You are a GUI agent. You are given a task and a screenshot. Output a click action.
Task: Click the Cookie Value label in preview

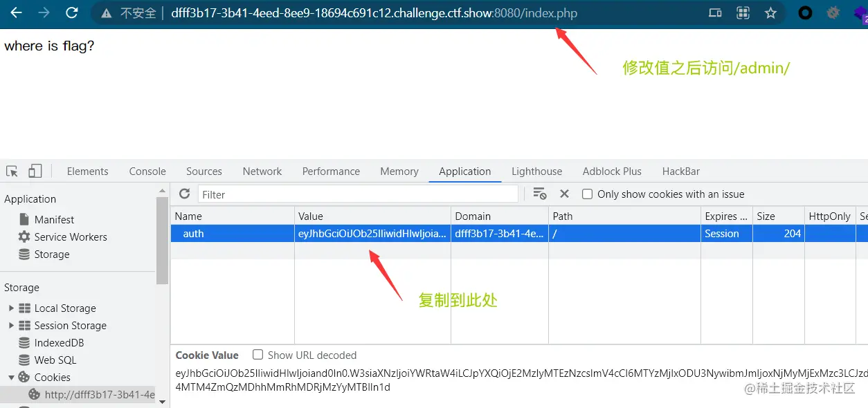point(207,355)
